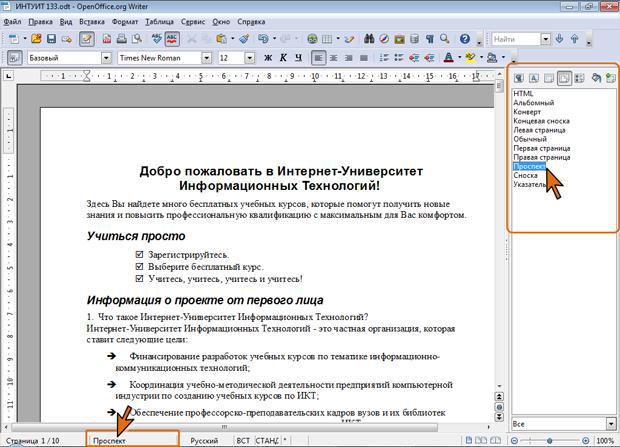Screen dimensions: 620x447
Task: Show draw functions
Action: click(x=350, y=39)
